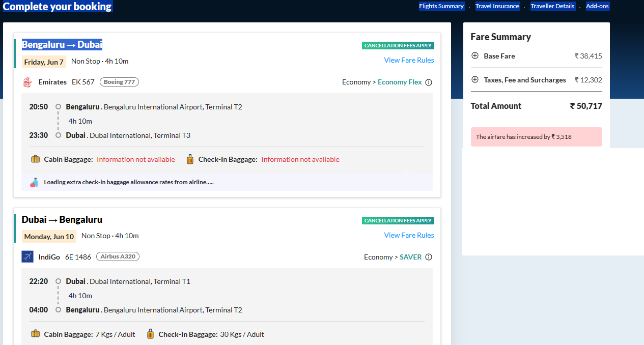Image resolution: width=644 pixels, height=345 pixels.
Task: Click Cabin Baggage icon for IndiGo flight
Action: (35, 334)
